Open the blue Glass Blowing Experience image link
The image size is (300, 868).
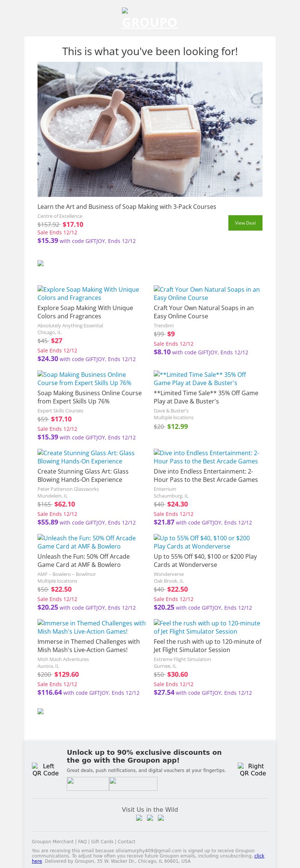point(86,457)
